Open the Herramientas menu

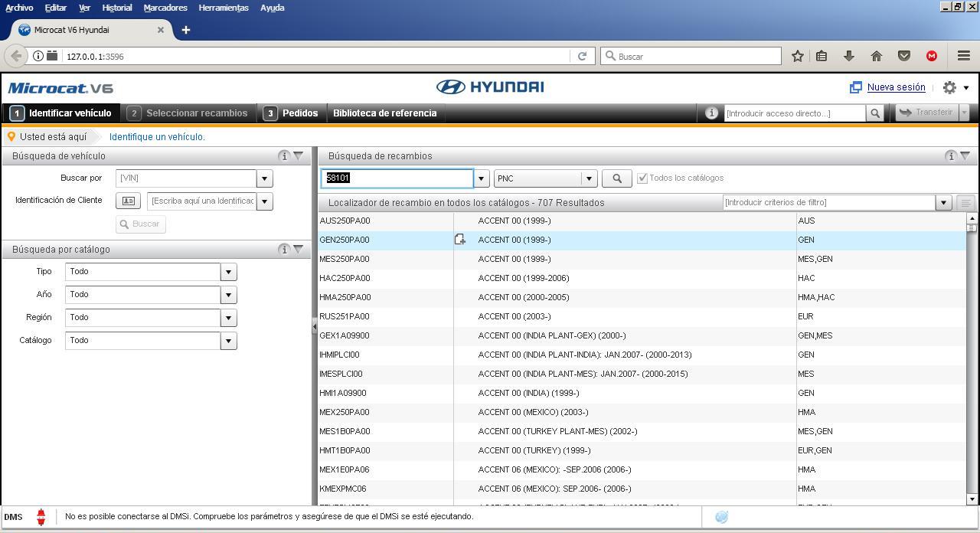224,8
